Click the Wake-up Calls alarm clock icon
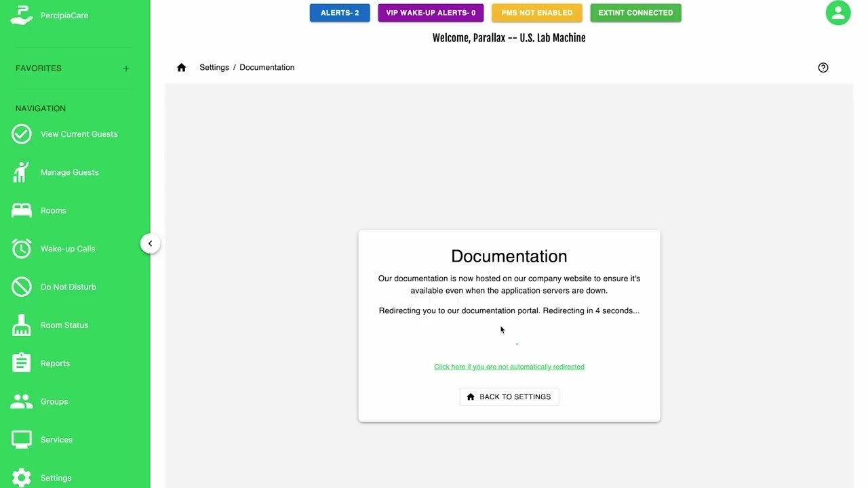This screenshot has height=488, width=868. [x=22, y=249]
